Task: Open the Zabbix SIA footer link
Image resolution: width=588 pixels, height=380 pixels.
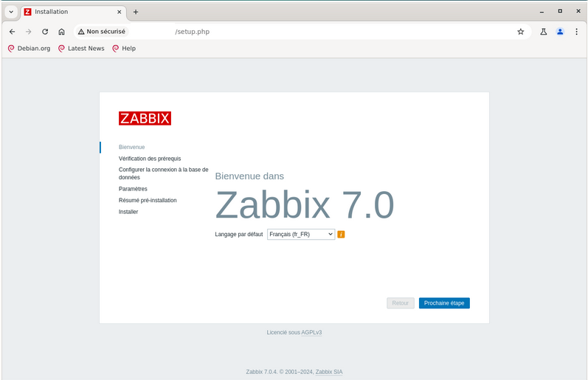Action: 329,372
